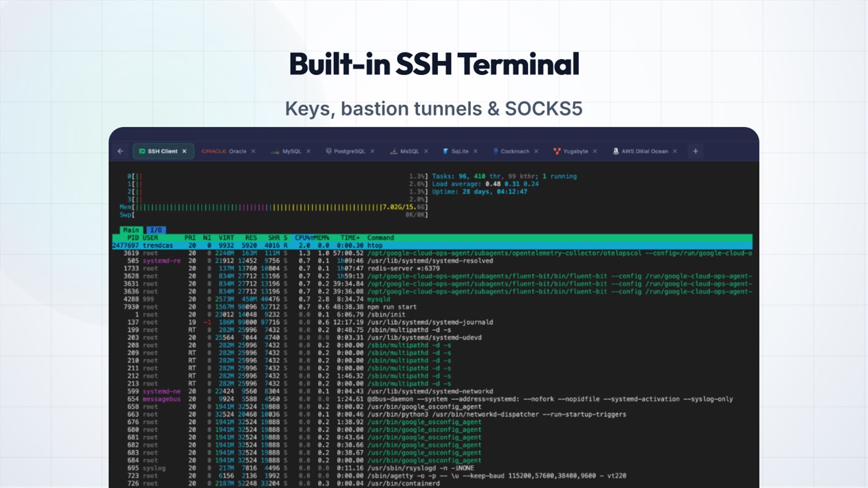Select the systemd-networkd process row

(x=432, y=391)
